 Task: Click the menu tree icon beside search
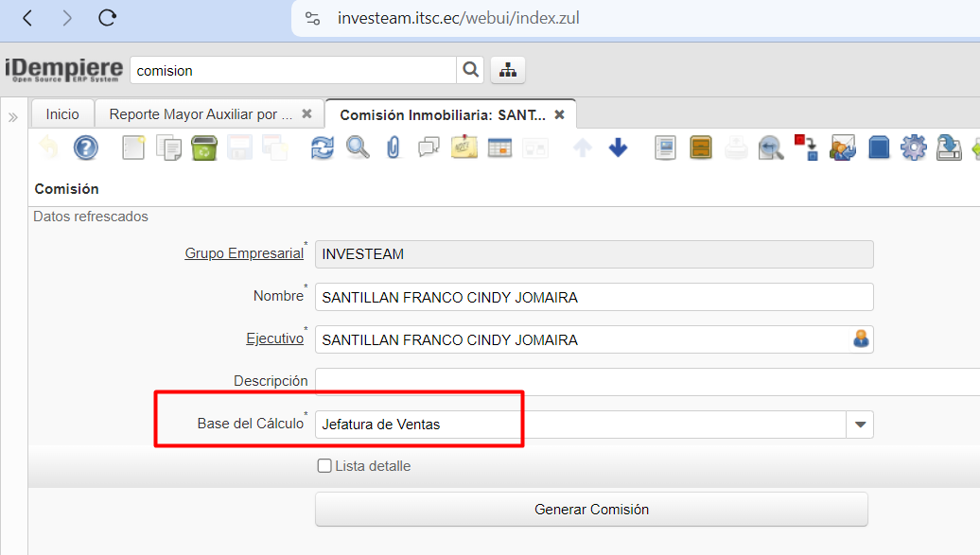508,70
